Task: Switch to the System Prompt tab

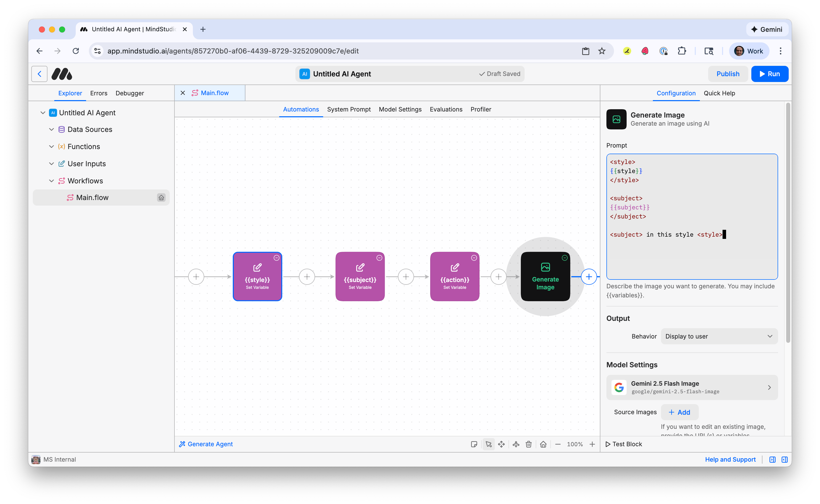Action: [x=349, y=109]
